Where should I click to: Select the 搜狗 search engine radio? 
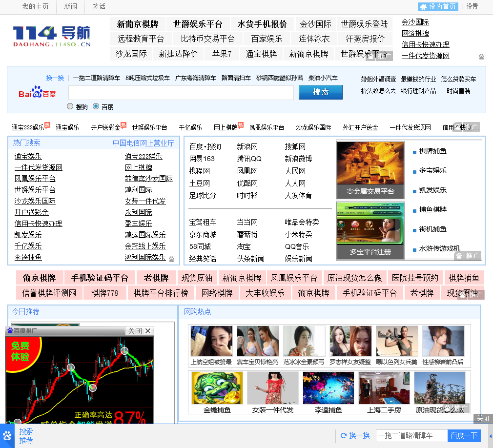(70, 106)
